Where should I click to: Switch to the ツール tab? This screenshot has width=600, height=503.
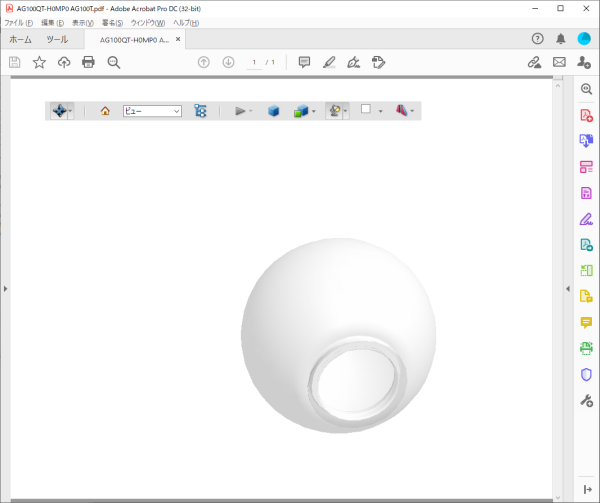point(58,40)
